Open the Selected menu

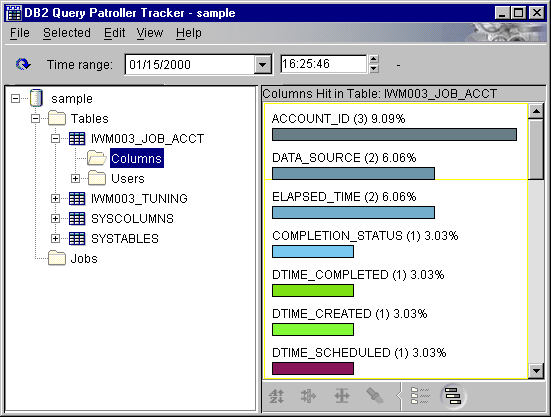[x=67, y=33]
